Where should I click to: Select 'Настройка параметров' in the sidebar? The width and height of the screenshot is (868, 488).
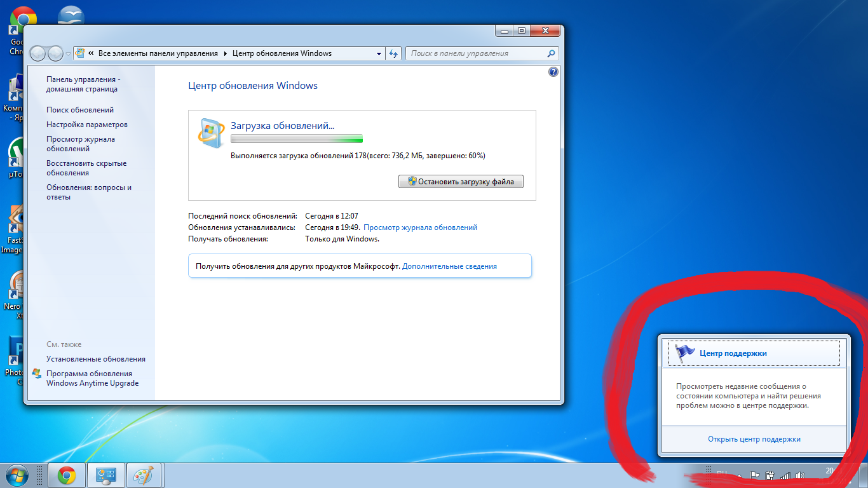coord(87,125)
